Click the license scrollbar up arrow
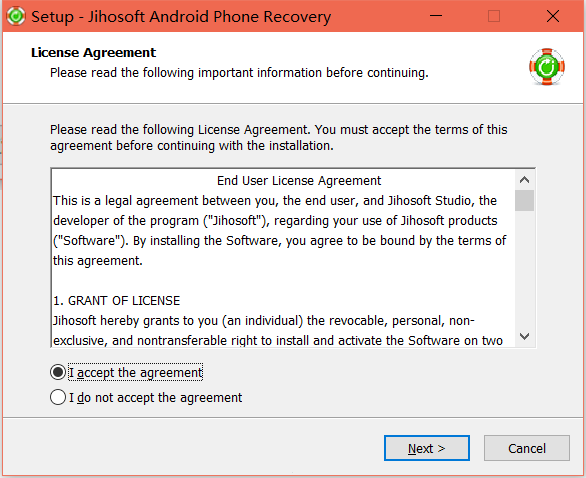Screen dimensions: 586x478 click(524, 180)
